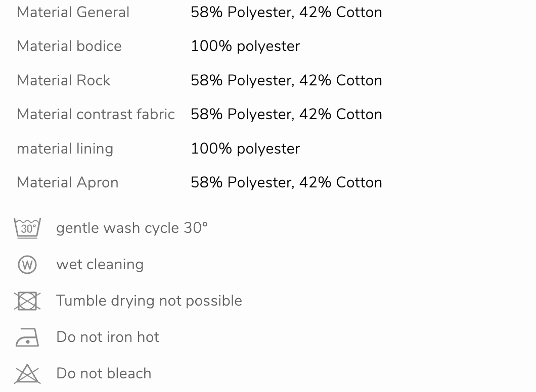
Task: Click the lining '100% polyester' value
Action: point(245,149)
